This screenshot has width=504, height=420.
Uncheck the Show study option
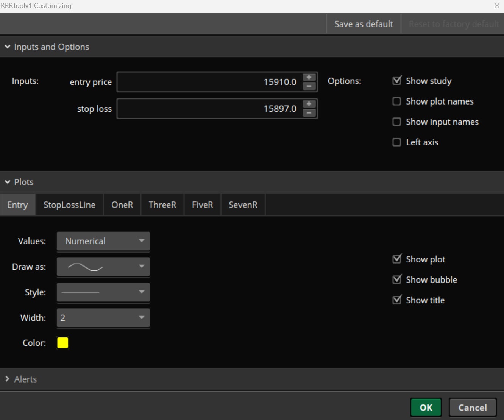coord(396,80)
